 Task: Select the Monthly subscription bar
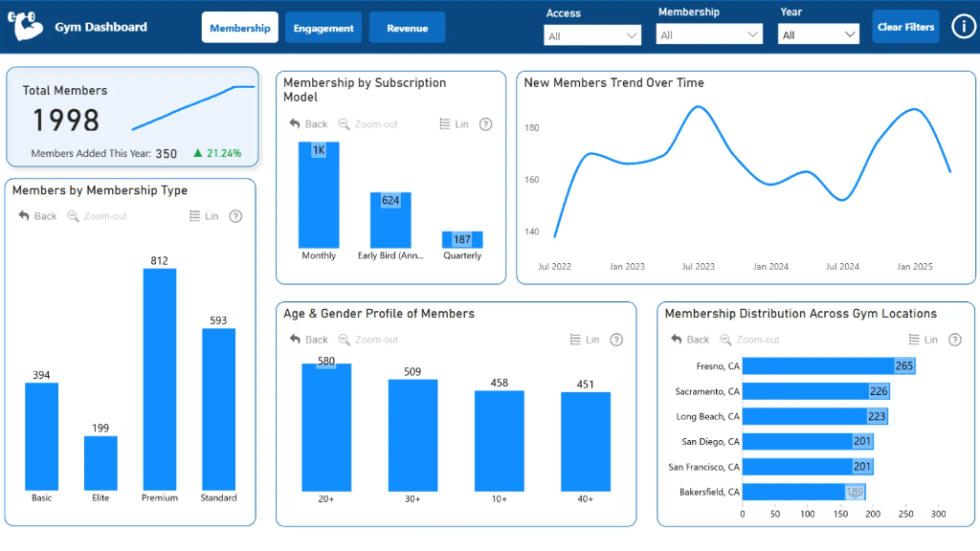pyautogui.click(x=319, y=195)
